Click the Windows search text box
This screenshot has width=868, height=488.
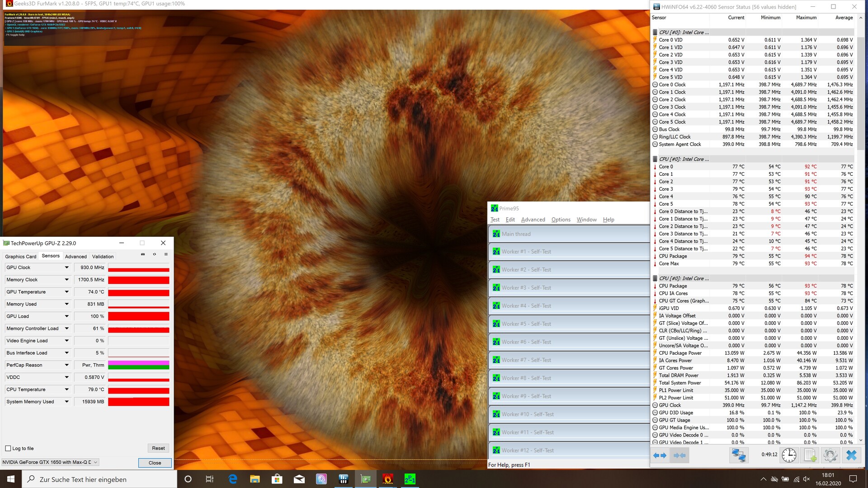click(99, 479)
